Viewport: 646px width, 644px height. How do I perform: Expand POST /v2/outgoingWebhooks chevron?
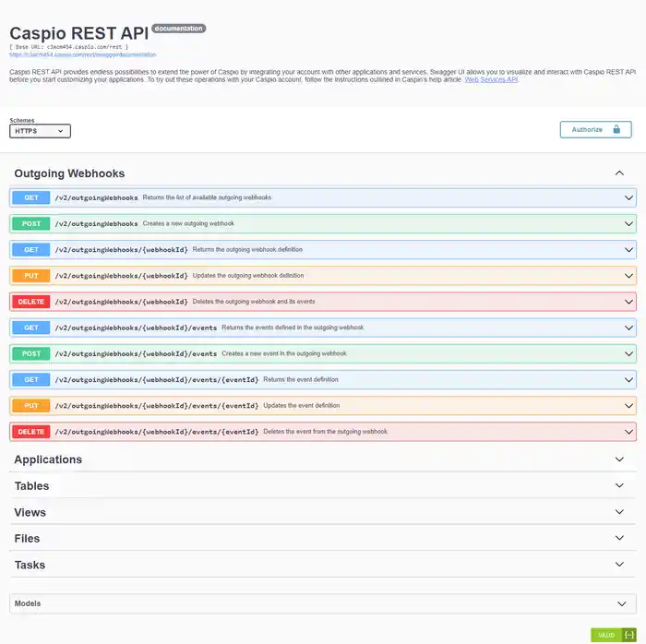pos(628,223)
